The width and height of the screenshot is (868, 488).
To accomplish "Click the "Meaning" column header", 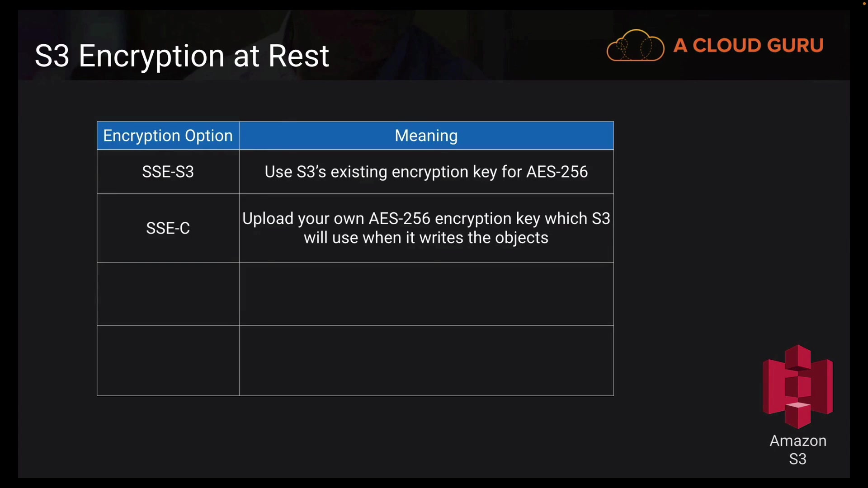I will point(426,136).
